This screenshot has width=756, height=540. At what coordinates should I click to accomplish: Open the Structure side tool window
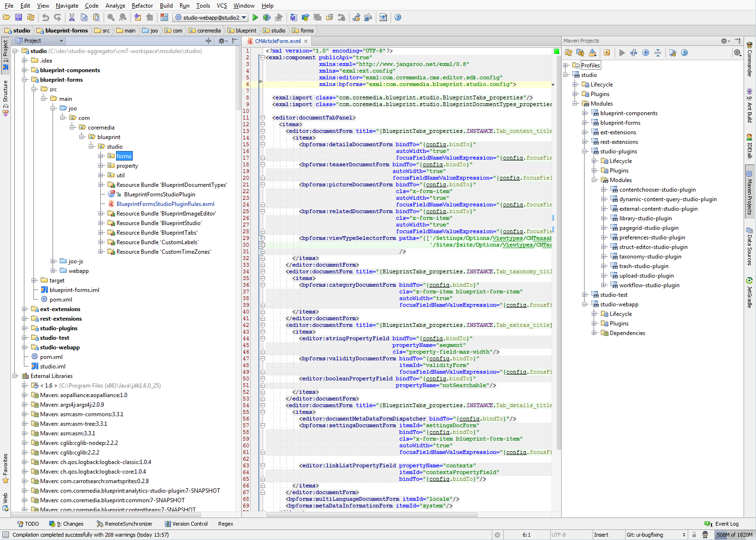tap(5, 98)
